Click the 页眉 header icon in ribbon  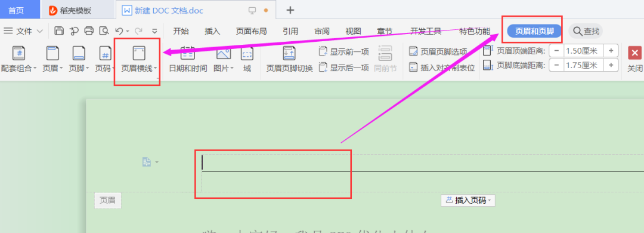pyautogui.click(x=52, y=54)
